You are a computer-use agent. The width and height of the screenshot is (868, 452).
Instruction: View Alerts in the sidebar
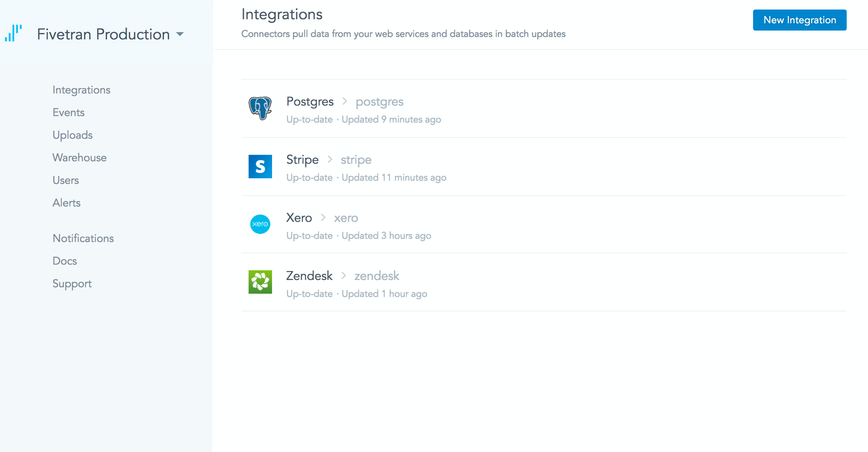(66, 203)
